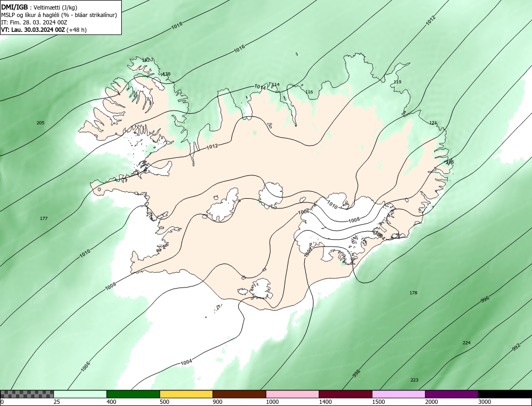
Task: Click the 996 isobar label
Action: coord(485,300)
